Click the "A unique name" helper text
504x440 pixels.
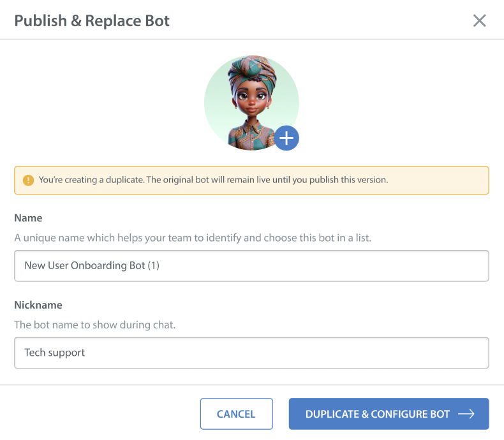click(x=192, y=238)
